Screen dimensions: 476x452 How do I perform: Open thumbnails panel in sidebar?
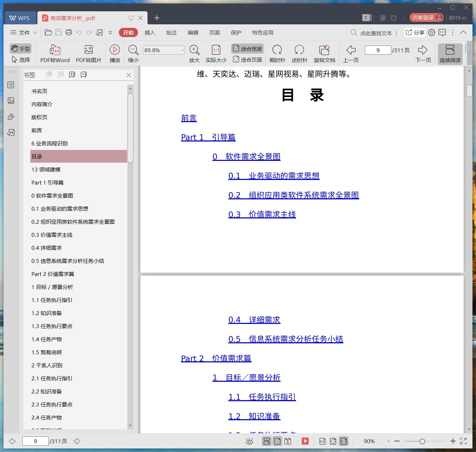[x=11, y=101]
